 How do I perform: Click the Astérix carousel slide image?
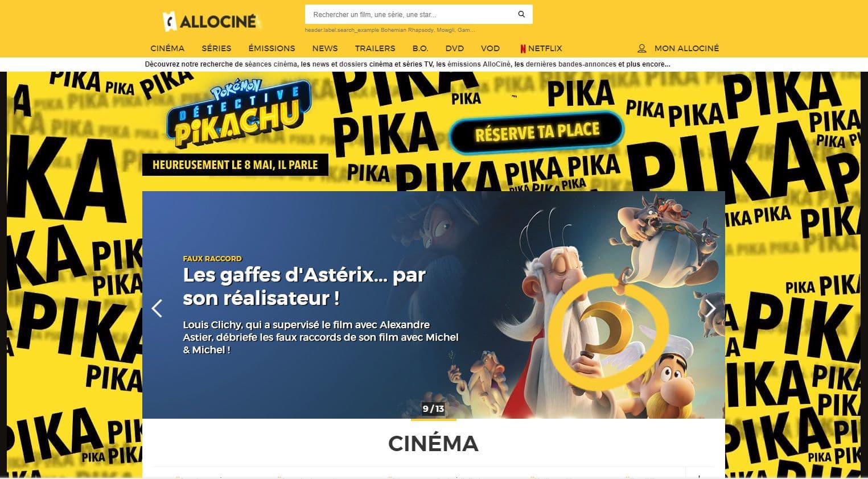pyautogui.click(x=433, y=305)
